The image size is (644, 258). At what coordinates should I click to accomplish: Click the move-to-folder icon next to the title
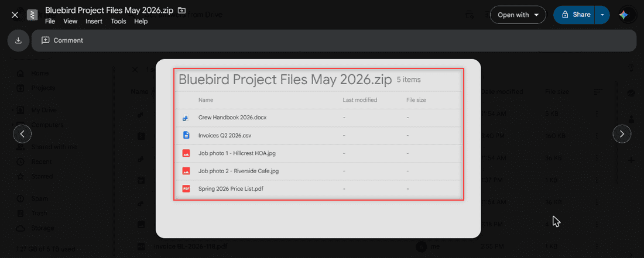(x=182, y=11)
